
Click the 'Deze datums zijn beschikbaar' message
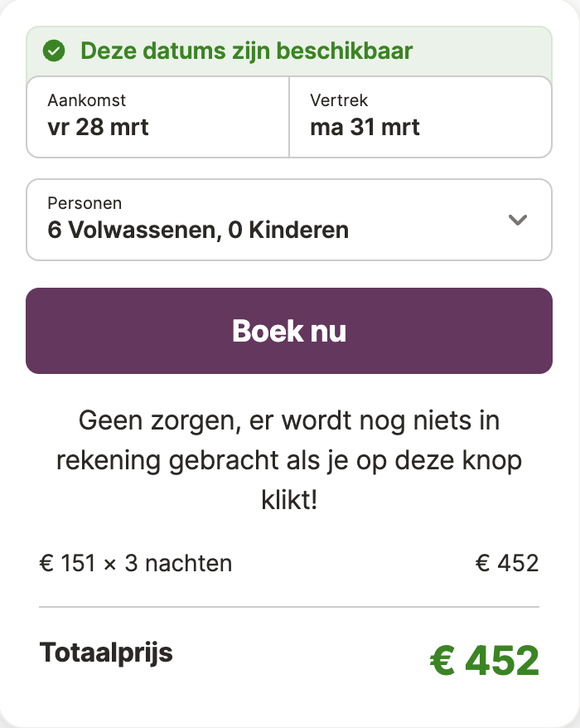(246, 51)
